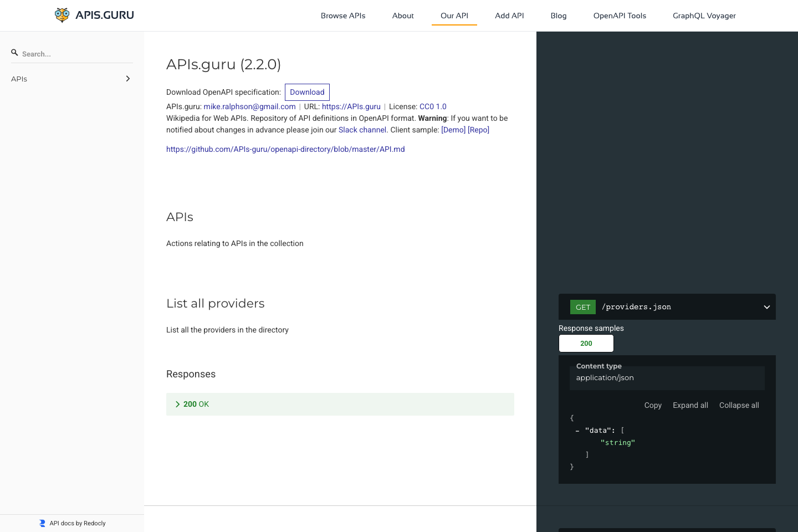Click the search magnifier icon in sidebar
Screen dimensions: 798x532
click(x=14, y=52)
